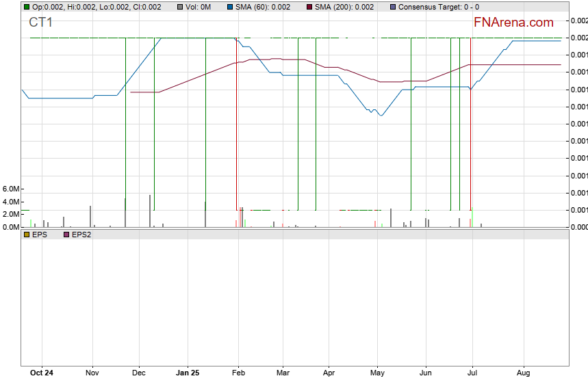Click the Consensus Target legend text
The height and width of the screenshot is (387, 588).
tap(439, 7)
